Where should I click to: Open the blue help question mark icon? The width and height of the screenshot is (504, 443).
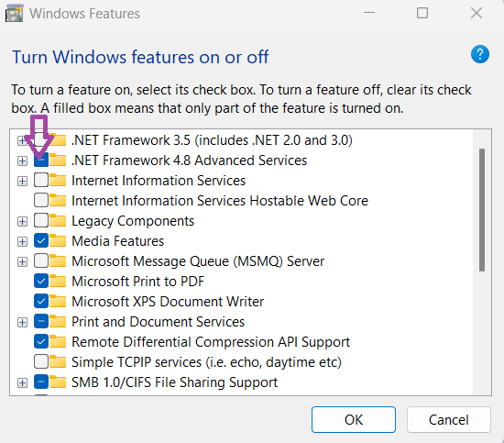coord(480,54)
